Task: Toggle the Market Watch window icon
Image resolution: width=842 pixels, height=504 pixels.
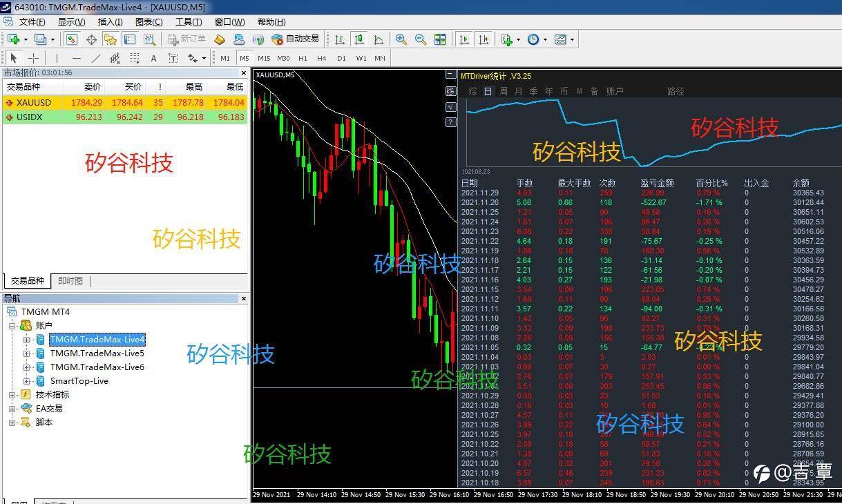Action: 72,39
